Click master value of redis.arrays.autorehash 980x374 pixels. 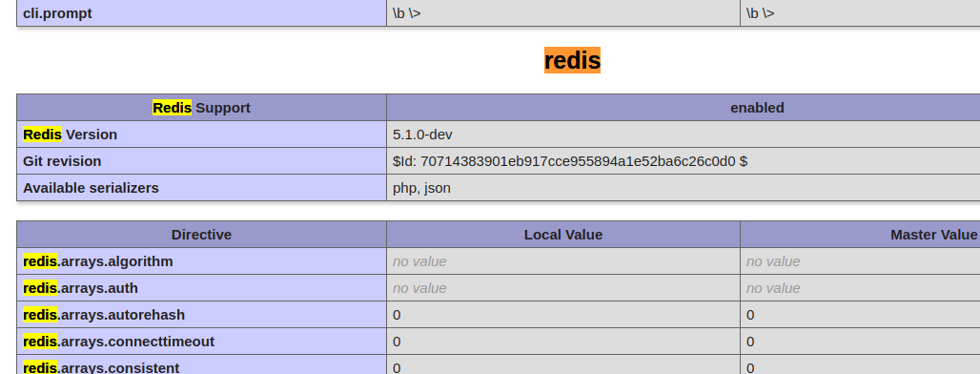[860, 315]
